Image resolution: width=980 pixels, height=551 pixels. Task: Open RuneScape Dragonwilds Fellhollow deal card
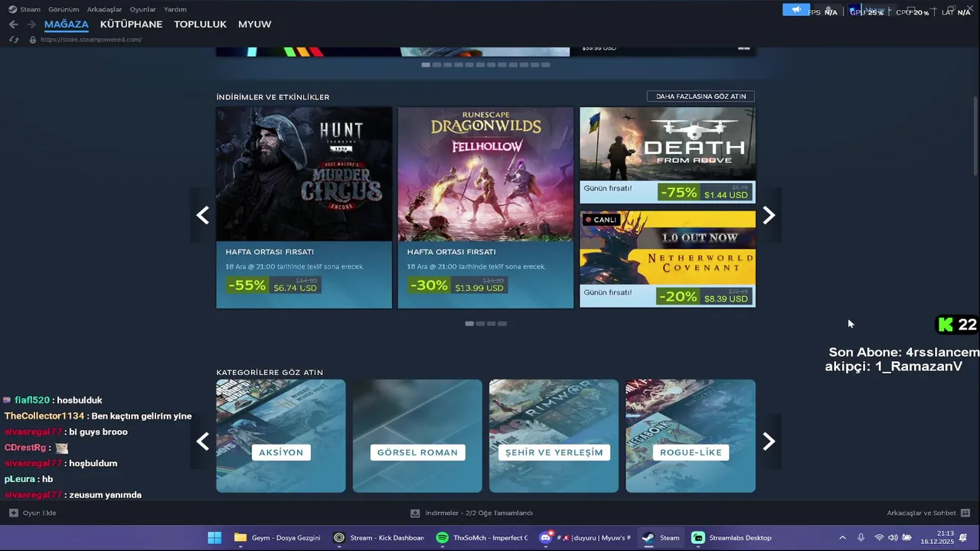point(485,207)
